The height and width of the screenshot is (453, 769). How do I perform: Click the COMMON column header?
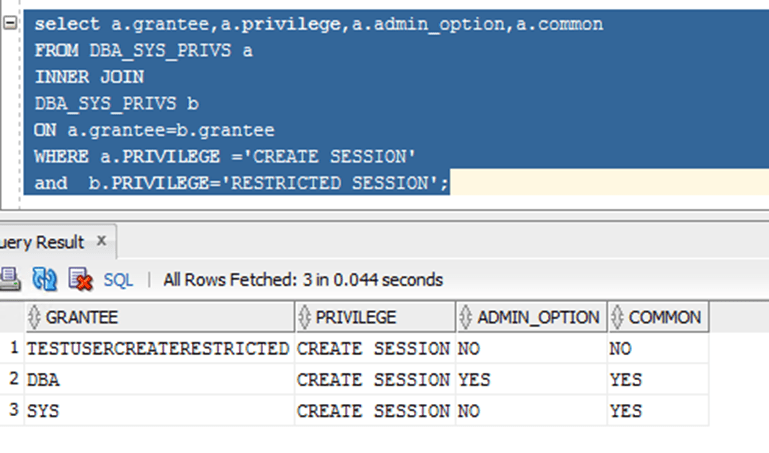[x=664, y=318]
